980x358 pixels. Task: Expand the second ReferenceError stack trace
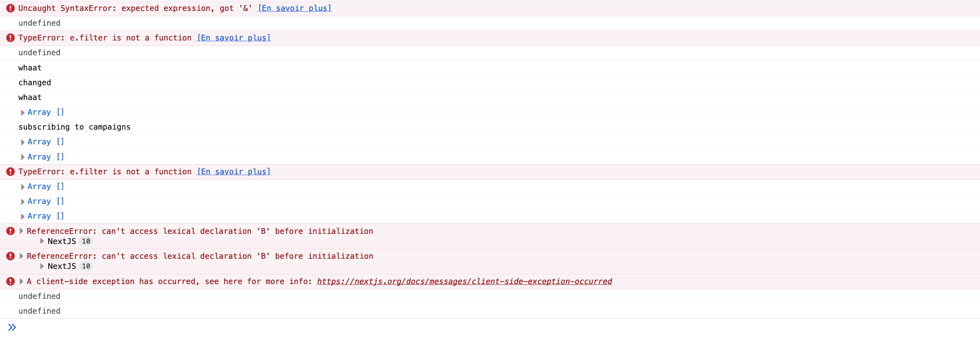21,256
